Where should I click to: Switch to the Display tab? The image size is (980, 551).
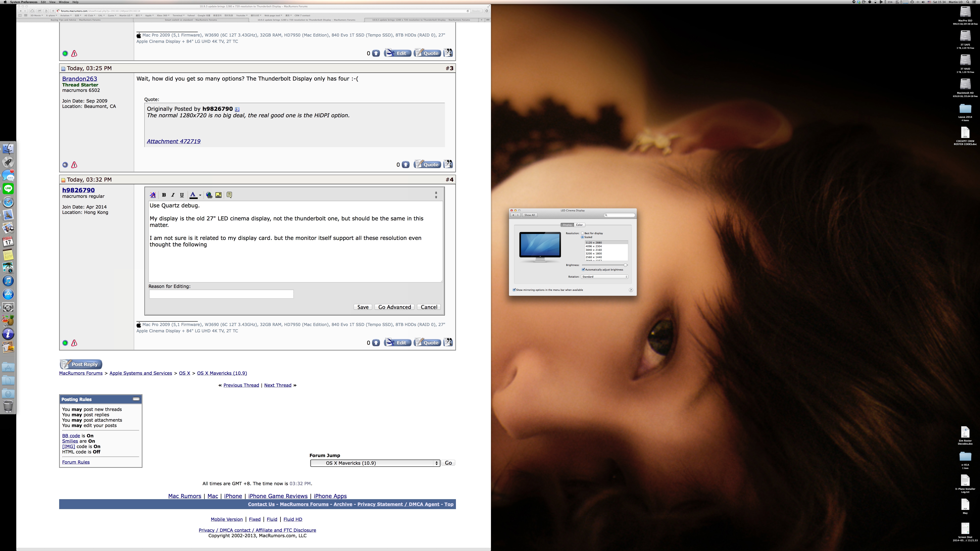(567, 225)
